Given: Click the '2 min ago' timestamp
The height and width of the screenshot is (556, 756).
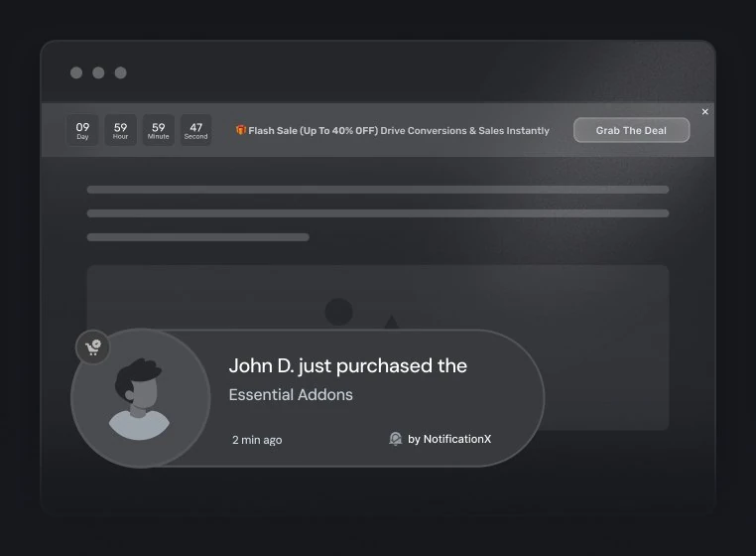Looking at the screenshot, I should pyautogui.click(x=257, y=440).
